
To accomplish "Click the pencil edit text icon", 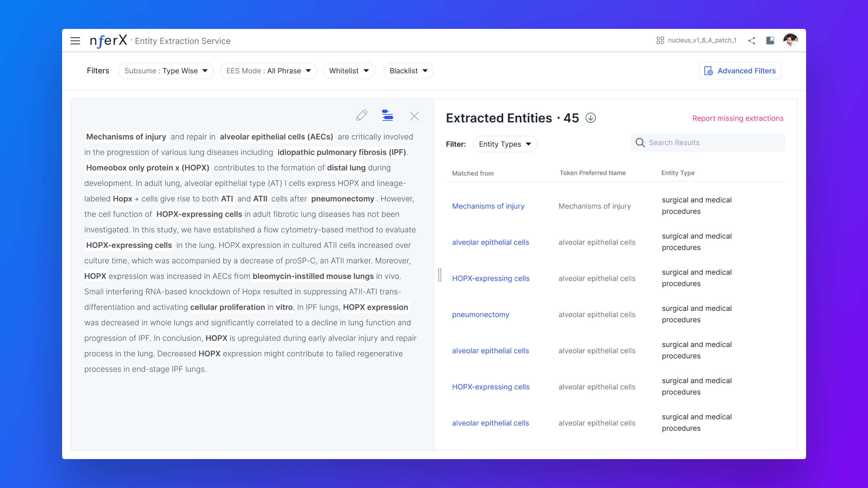I will coord(362,115).
